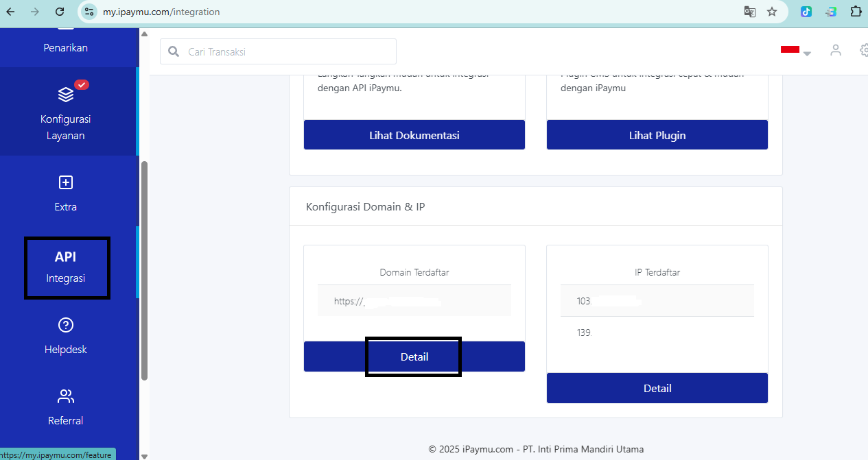This screenshot has height=460, width=868.
Task: Click the extension icon beside the TikTok icon
Action: click(x=831, y=12)
